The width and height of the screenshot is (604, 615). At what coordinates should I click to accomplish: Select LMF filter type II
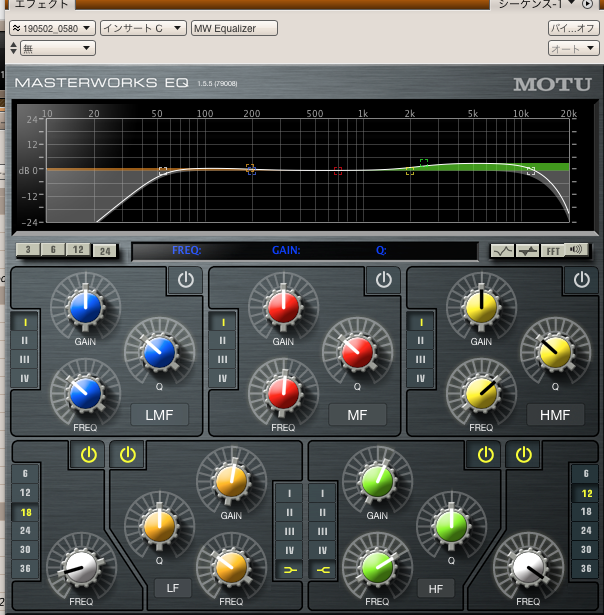[x=25, y=340]
